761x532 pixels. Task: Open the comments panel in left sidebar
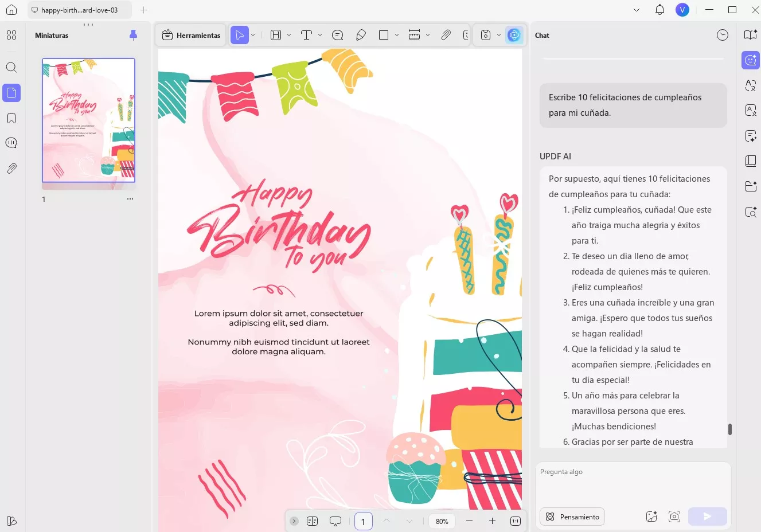[11, 143]
